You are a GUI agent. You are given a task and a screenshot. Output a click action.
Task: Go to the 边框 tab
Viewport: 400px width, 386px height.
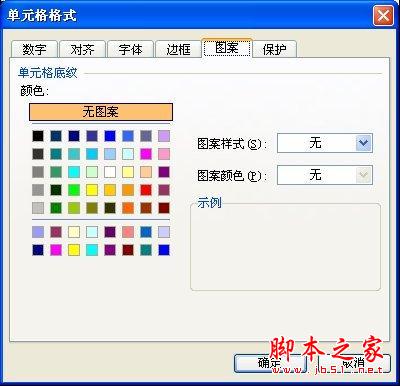pyautogui.click(x=178, y=49)
